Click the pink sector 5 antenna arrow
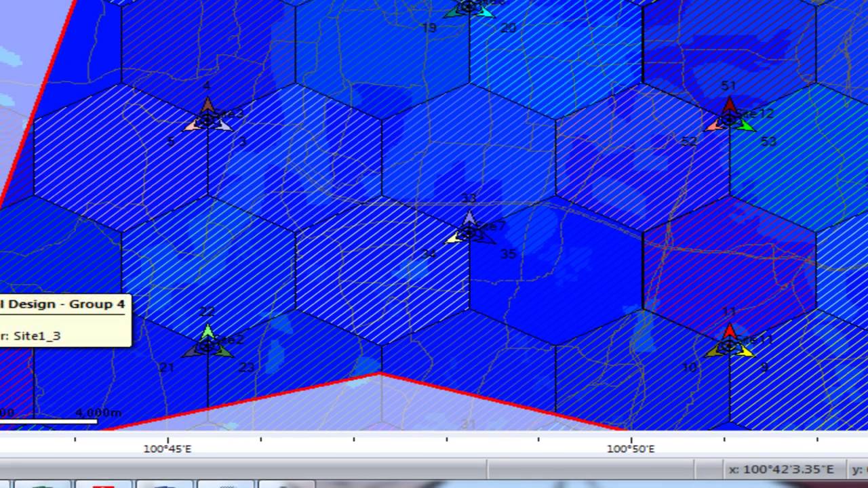 193,126
